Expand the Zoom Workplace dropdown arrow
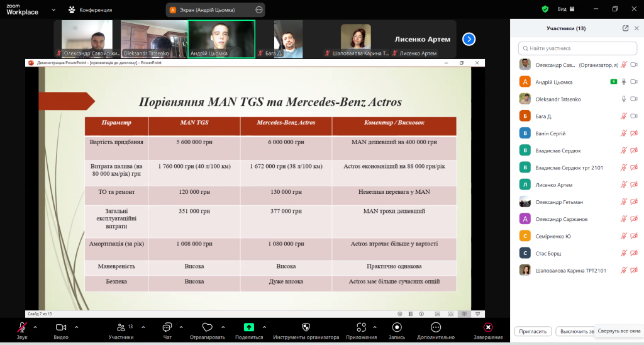 tap(53, 9)
